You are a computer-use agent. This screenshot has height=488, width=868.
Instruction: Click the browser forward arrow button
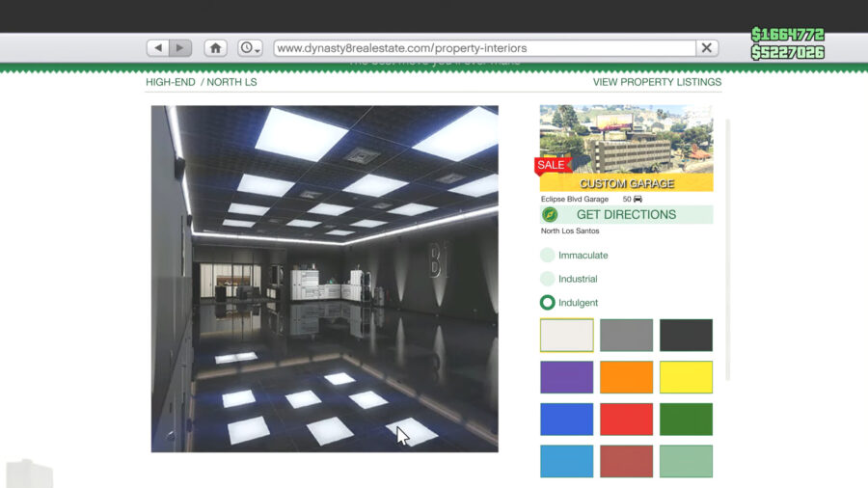[x=180, y=48]
